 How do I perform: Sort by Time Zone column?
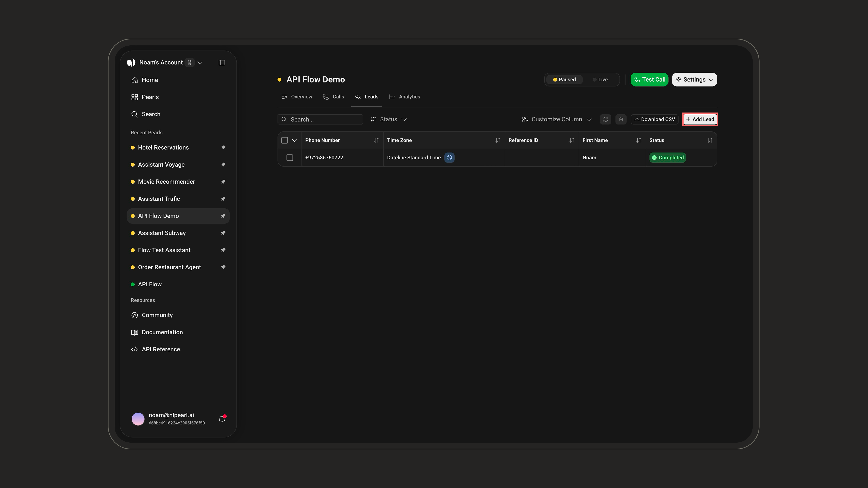(498, 140)
